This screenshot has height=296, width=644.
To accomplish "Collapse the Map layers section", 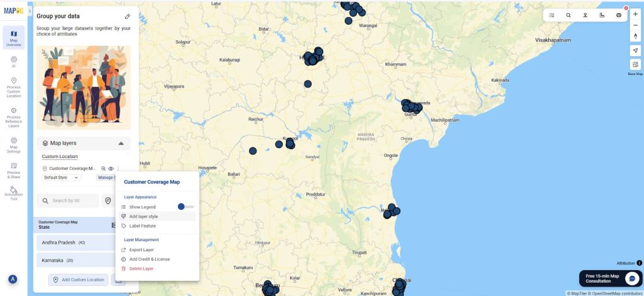I will [x=121, y=144].
